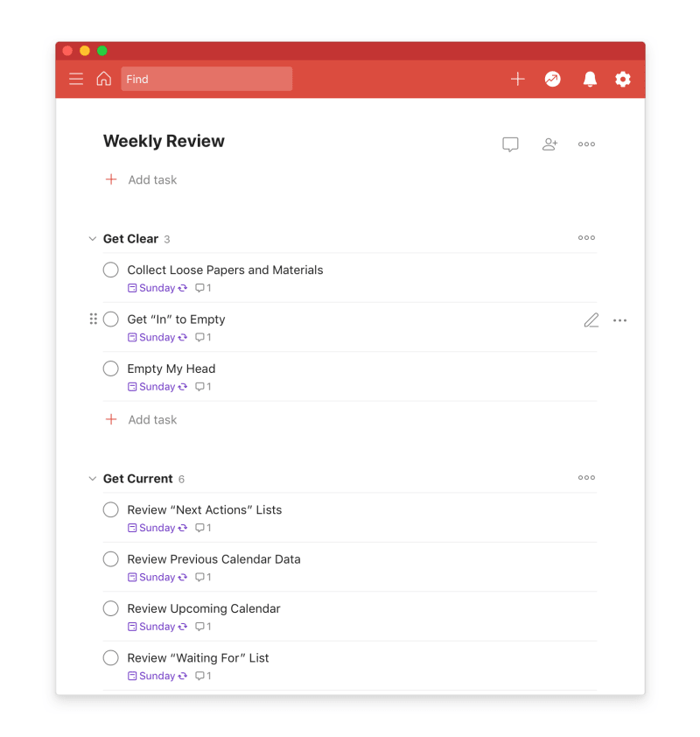
Task: Collapse the "Get Clear" section
Action: 93,238
